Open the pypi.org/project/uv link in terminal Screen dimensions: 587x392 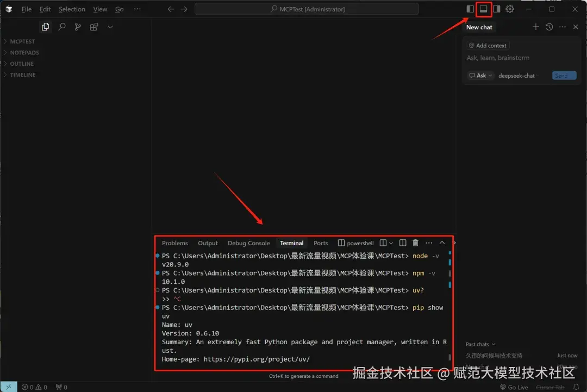pyautogui.click(x=257, y=359)
